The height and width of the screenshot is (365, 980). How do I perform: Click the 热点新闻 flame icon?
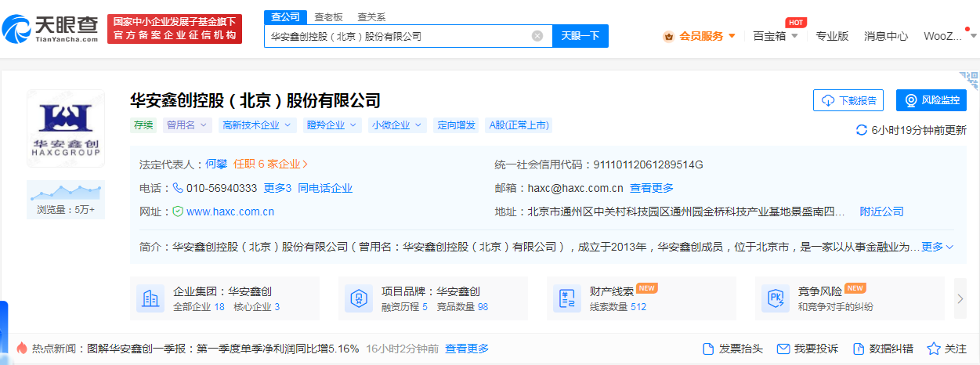pyautogui.click(x=21, y=348)
